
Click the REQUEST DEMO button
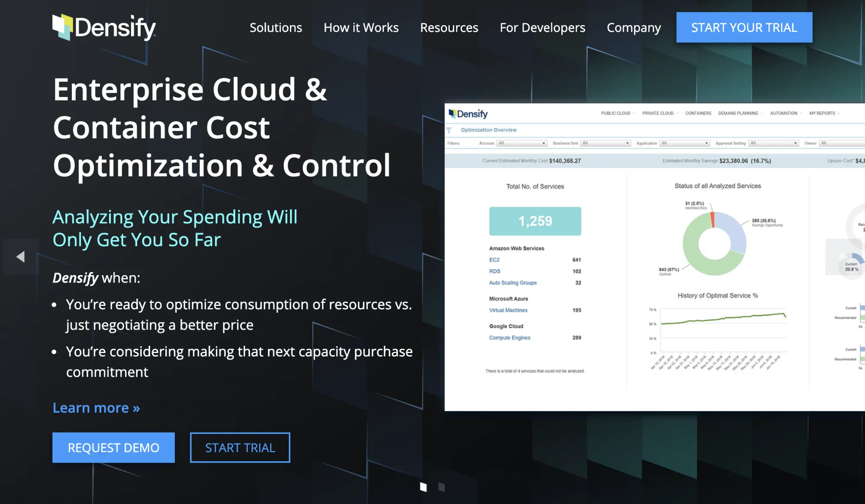[x=113, y=447]
